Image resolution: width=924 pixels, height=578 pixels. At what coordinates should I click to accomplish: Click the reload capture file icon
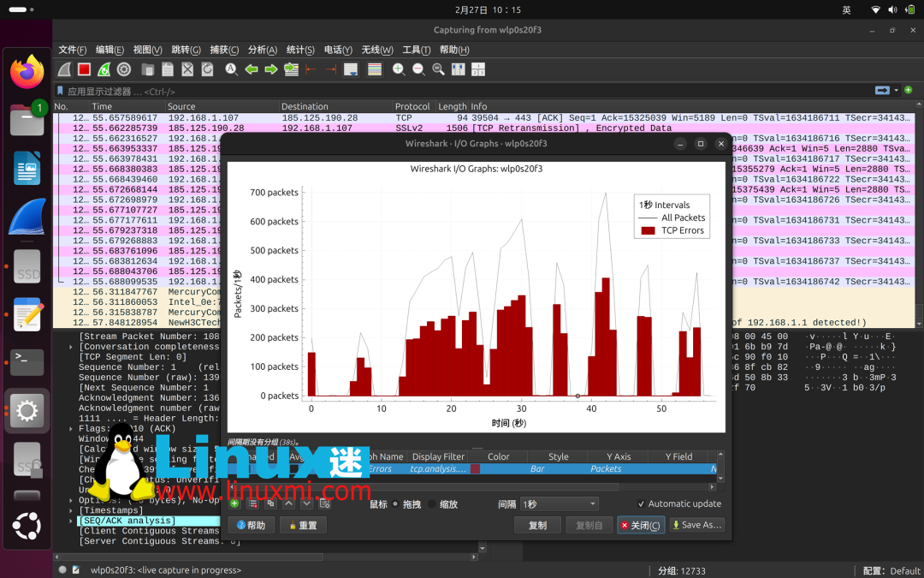coord(207,69)
